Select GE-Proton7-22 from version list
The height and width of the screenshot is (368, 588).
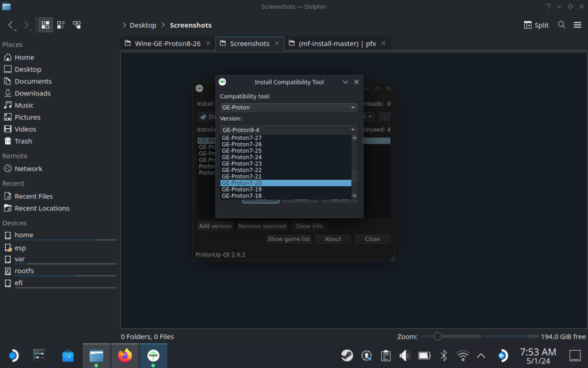click(286, 170)
